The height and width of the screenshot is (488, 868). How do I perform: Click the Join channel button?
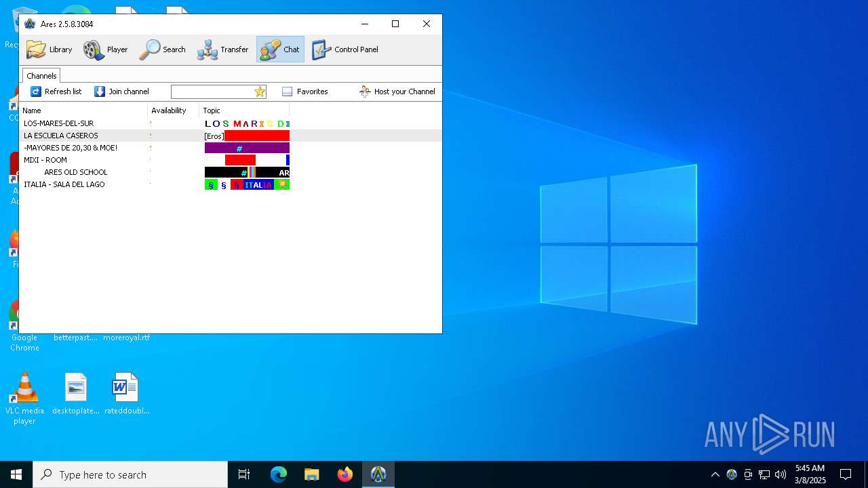click(x=121, y=91)
